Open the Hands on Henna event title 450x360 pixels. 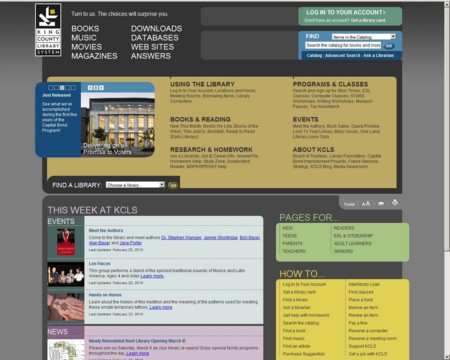(105, 295)
